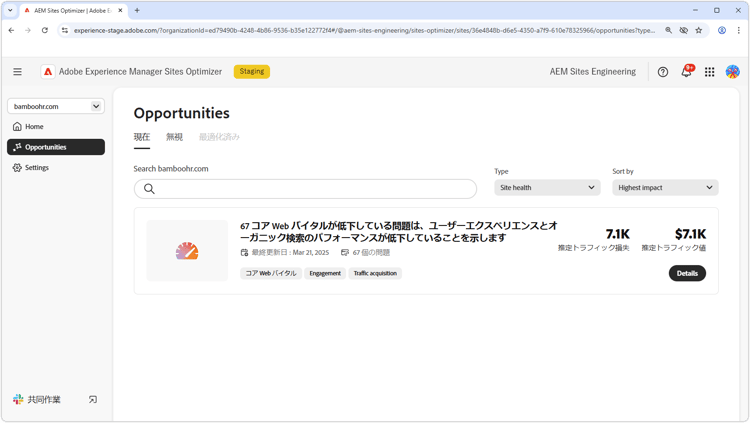Go to Home in sidebar

click(x=56, y=126)
